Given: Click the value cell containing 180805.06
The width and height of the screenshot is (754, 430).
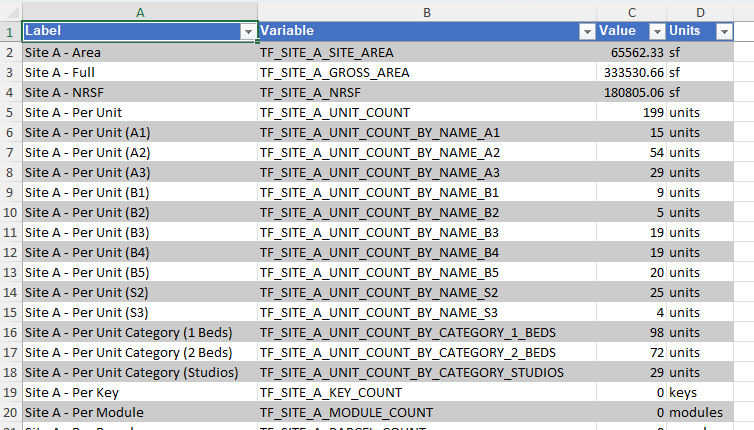Looking at the screenshot, I should 631,92.
